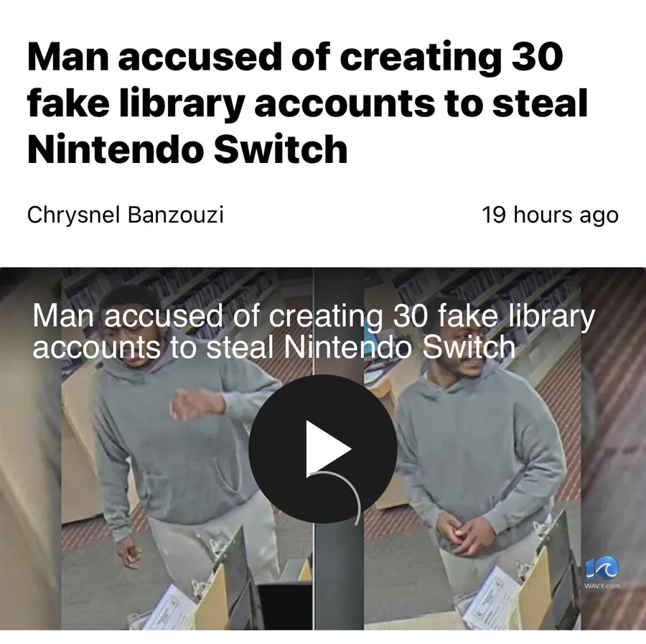Click the video overlay title text
The width and height of the screenshot is (646, 644).
point(314,331)
